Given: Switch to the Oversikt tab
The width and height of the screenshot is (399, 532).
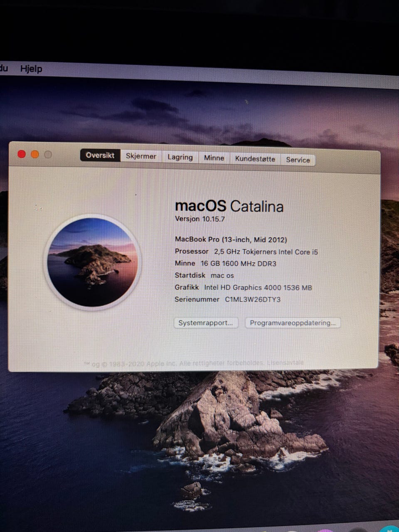Looking at the screenshot, I should pos(100,155).
